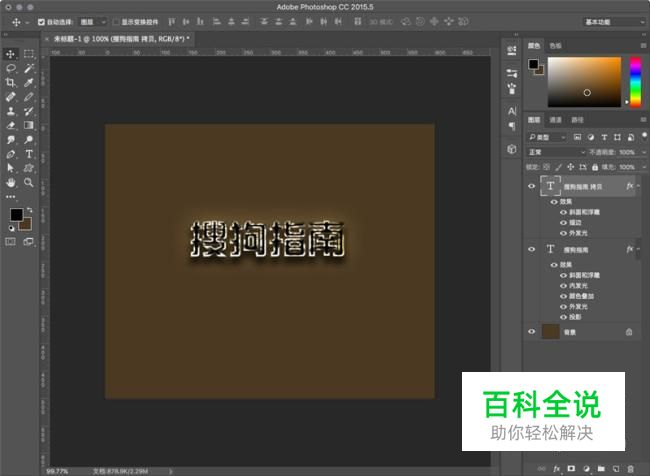The height and width of the screenshot is (476, 650).
Task: Select the Horizontal Type tool
Action: 29,154
